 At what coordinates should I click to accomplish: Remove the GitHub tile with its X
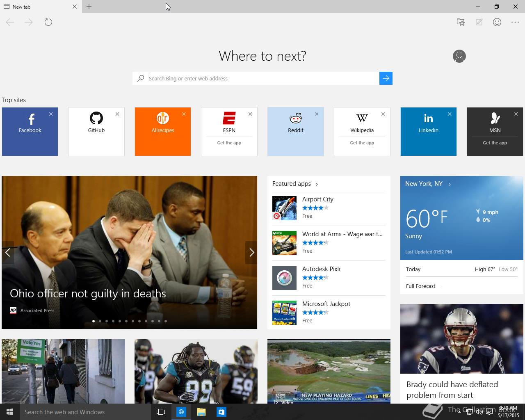click(x=117, y=114)
